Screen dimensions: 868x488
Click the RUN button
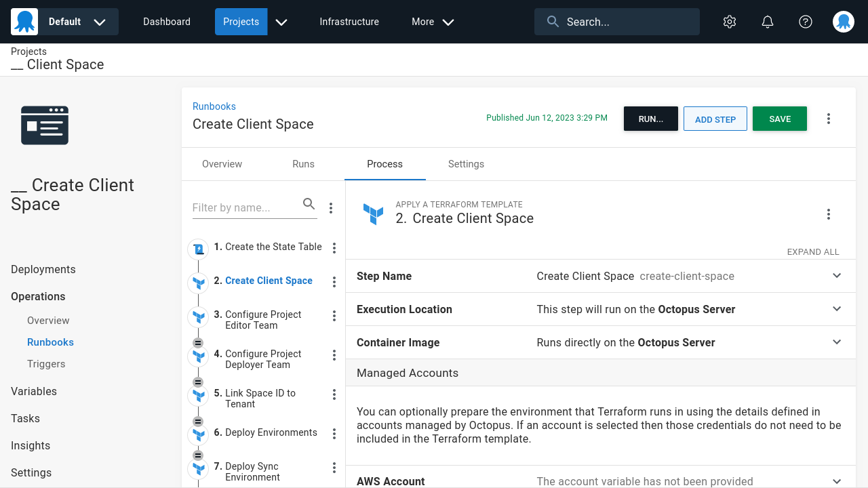pyautogui.click(x=650, y=118)
